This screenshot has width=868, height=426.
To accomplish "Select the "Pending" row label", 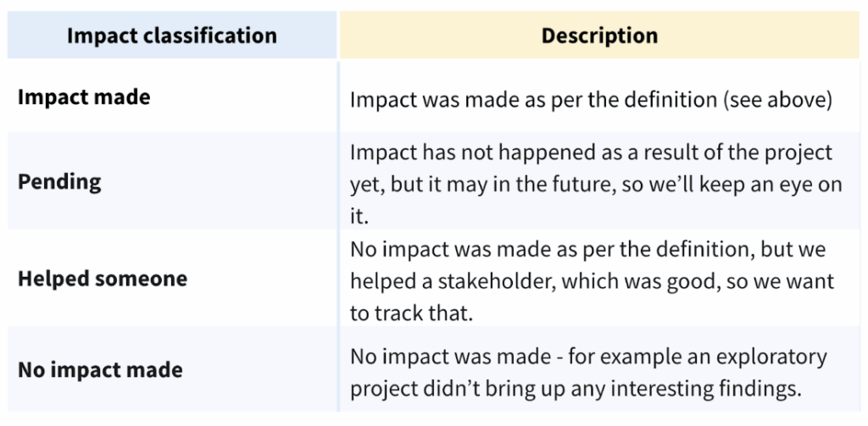I will click(59, 182).
